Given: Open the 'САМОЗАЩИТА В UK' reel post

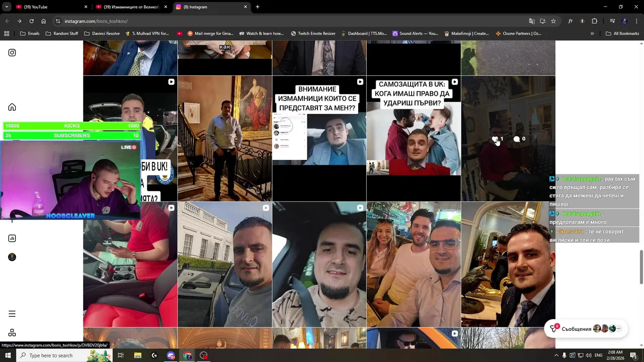Looking at the screenshot, I should click(x=414, y=139).
